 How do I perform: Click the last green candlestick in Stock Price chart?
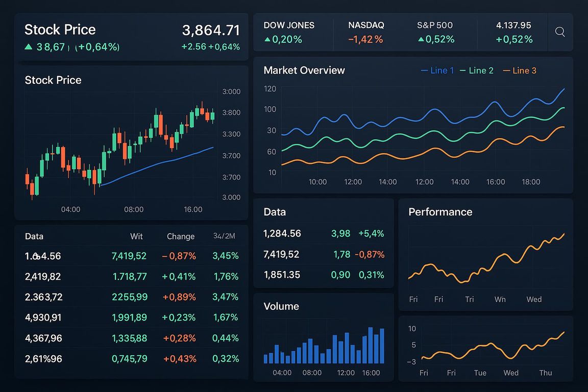(212, 115)
